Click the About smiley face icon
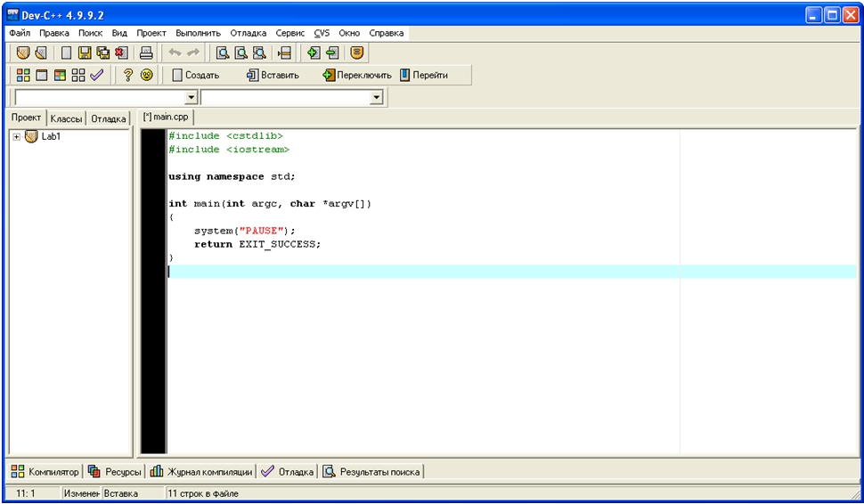 (x=147, y=75)
